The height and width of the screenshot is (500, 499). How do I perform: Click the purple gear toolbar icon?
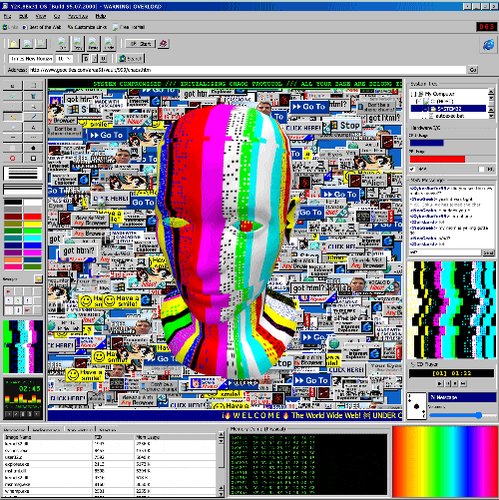[163, 44]
